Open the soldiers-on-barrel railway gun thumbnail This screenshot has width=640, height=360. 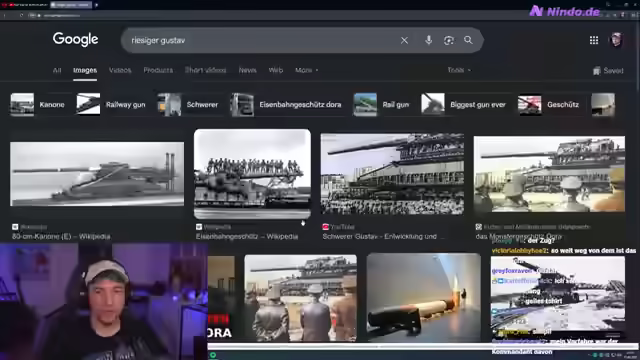252,174
